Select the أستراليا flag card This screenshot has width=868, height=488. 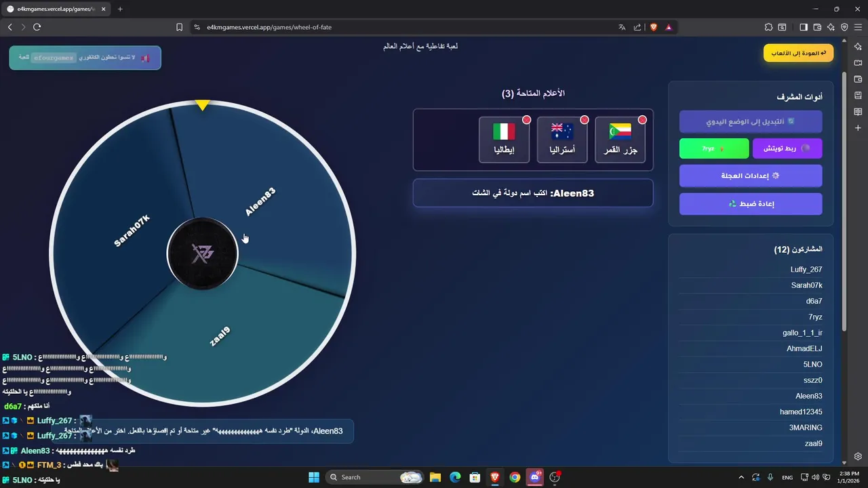(x=561, y=140)
